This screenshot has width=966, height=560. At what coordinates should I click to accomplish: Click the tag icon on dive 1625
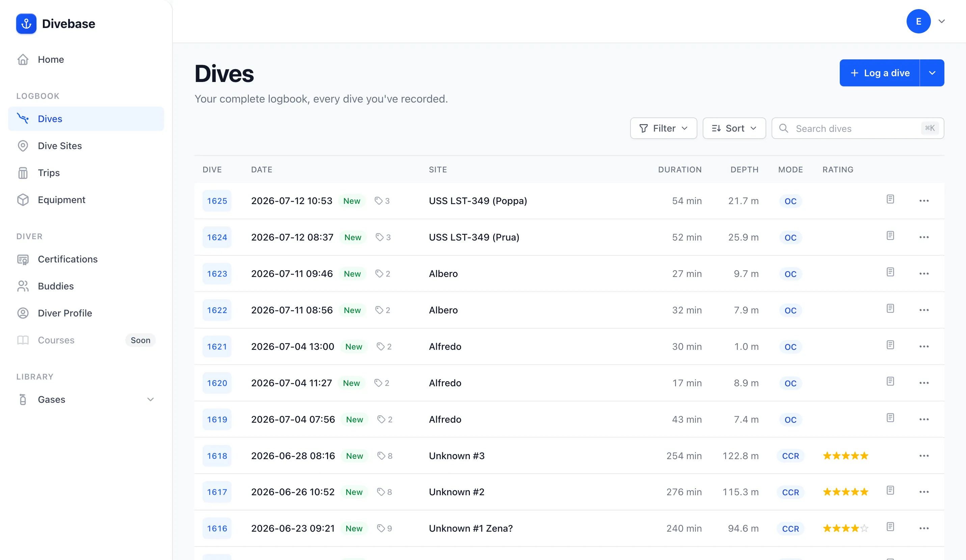click(378, 201)
